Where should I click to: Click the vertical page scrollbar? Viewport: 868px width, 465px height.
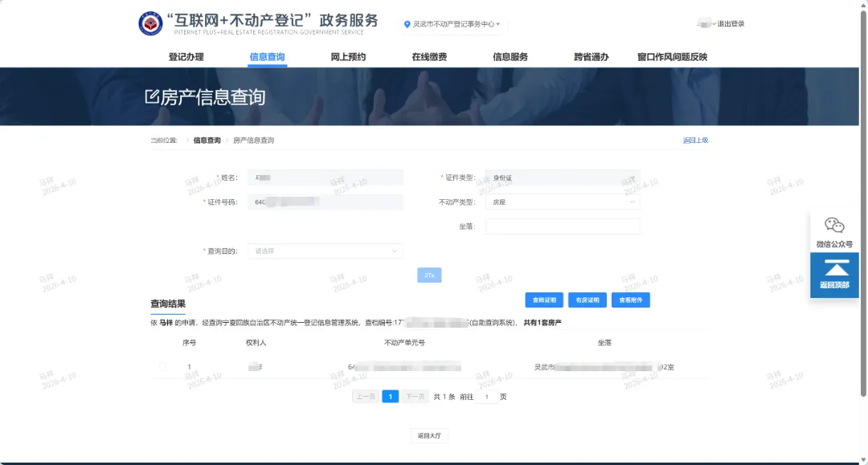[x=863, y=205]
